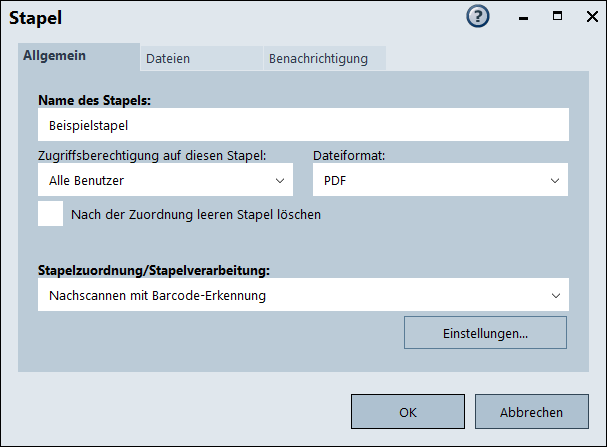Click the Beispielstapel name input field

tap(303, 126)
